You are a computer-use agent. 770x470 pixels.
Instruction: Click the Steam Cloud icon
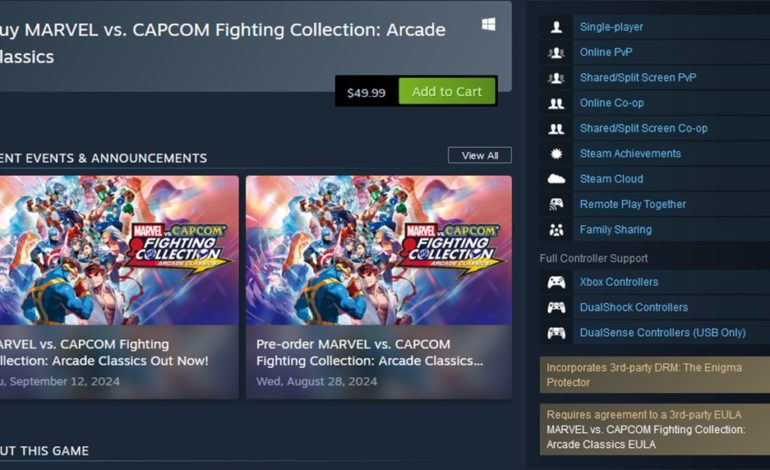point(556,179)
